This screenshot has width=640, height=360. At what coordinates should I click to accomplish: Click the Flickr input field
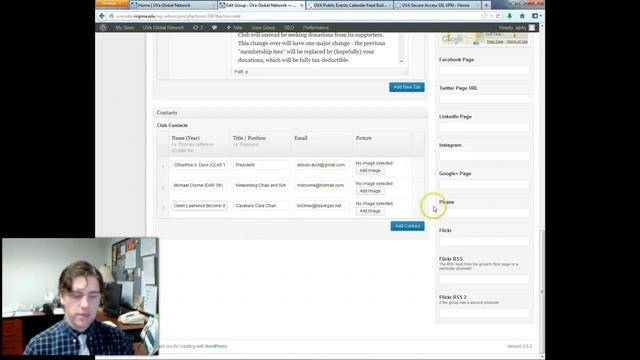[484, 241]
